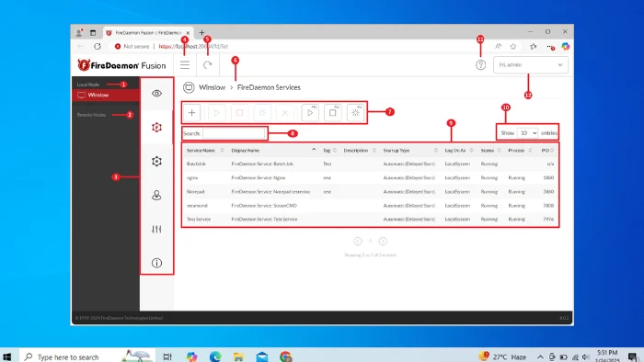Open the eye overview icon in the sidebar

click(156, 94)
